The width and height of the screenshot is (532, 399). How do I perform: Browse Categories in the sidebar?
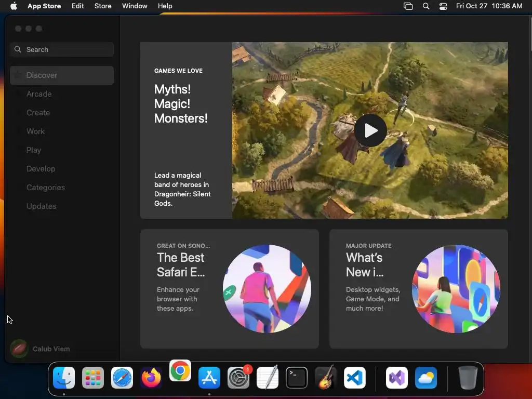(x=62, y=187)
